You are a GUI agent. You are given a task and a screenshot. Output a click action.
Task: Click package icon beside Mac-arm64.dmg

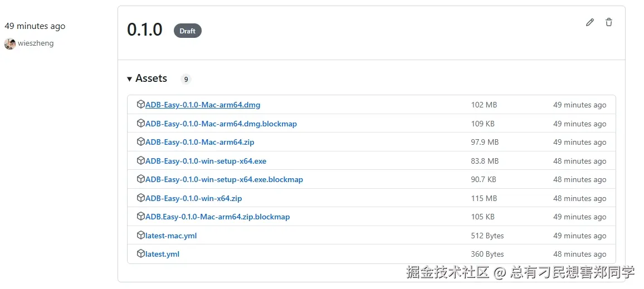point(141,104)
